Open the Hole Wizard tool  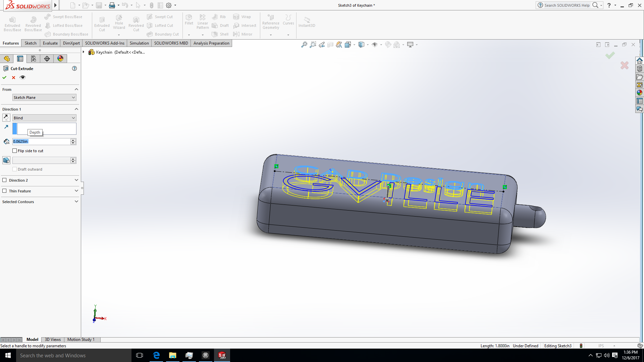(x=119, y=23)
